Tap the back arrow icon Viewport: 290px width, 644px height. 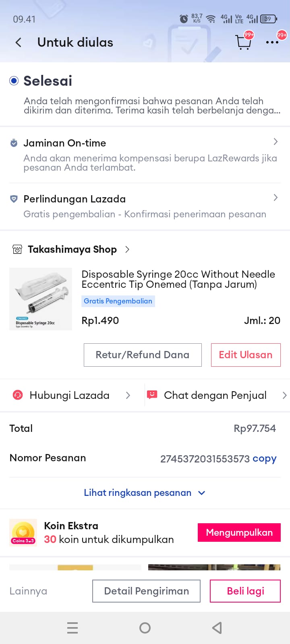tap(18, 43)
